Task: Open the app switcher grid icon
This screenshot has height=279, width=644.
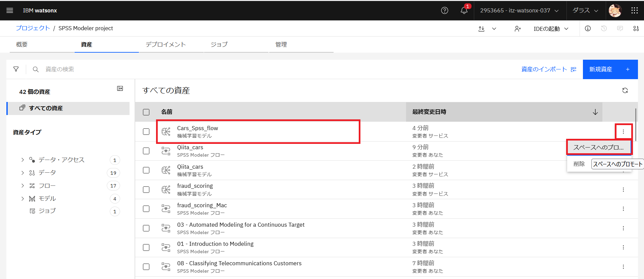Action: [634, 10]
